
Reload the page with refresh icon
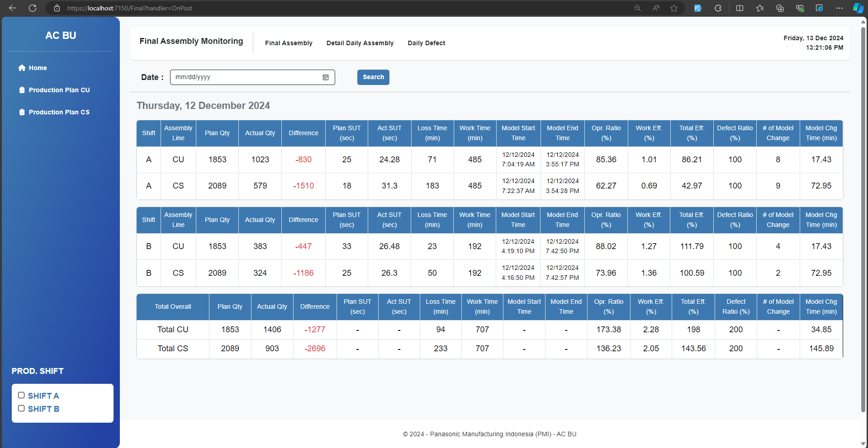pyautogui.click(x=33, y=8)
